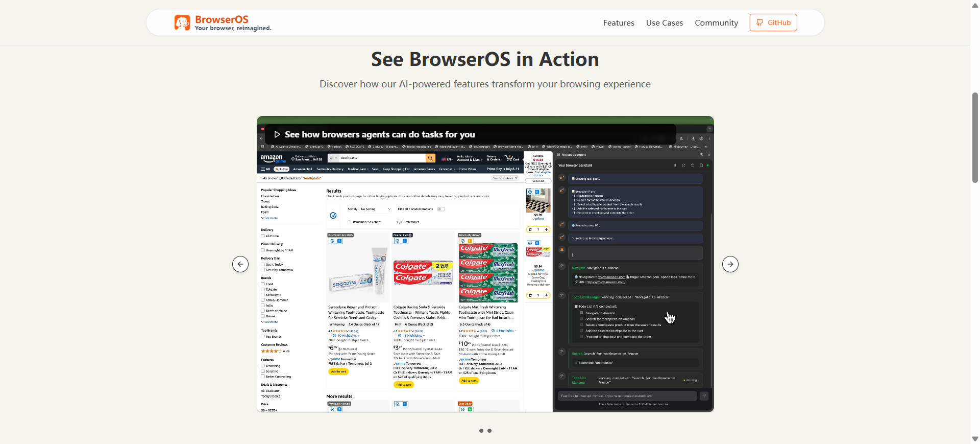This screenshot has width=980, height=444.
Task: Pause the browser assistant agent
Action: click(x=674, y=166)
